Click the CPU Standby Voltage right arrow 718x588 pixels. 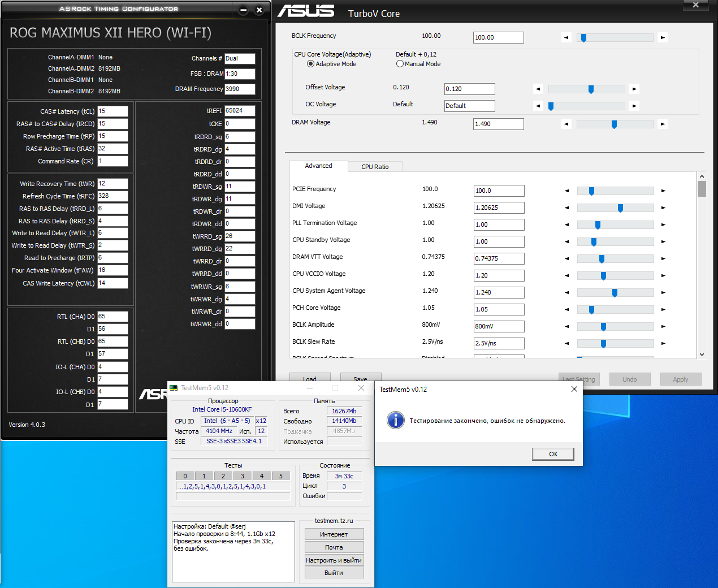tap(663, 242)
